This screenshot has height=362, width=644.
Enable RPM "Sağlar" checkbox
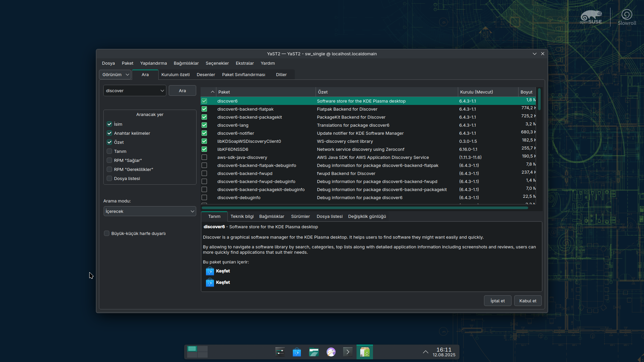pyautogui.click(x=109, y=160)
